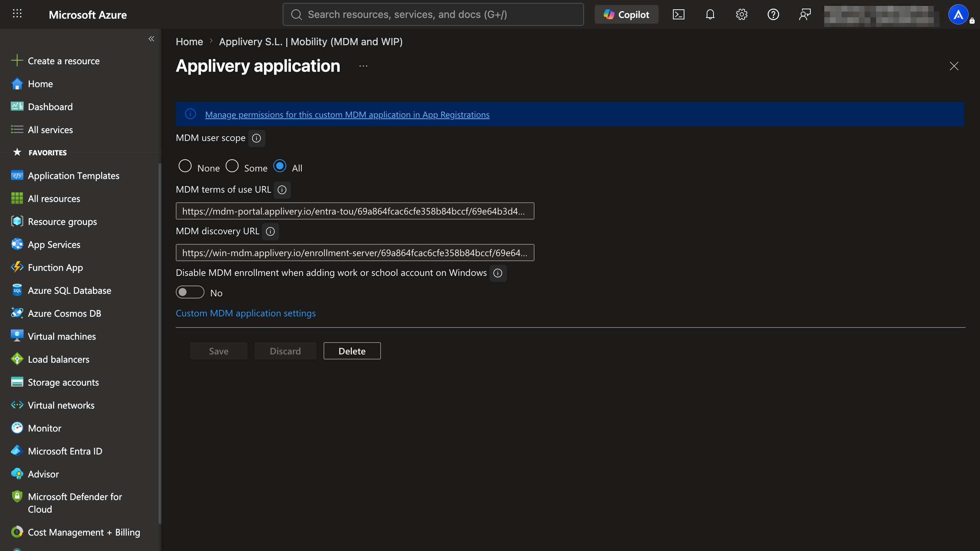Click the Delete button
Screen dimensions: 980x551
pos(352,351)
